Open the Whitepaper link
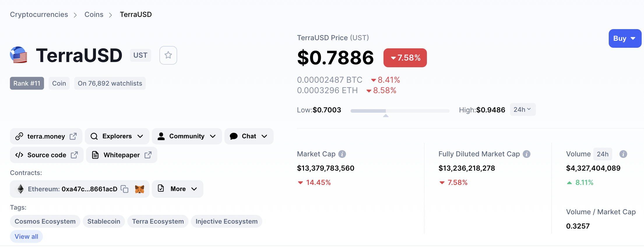This screenshot has width=644, height=251. (x=122, y=155)
